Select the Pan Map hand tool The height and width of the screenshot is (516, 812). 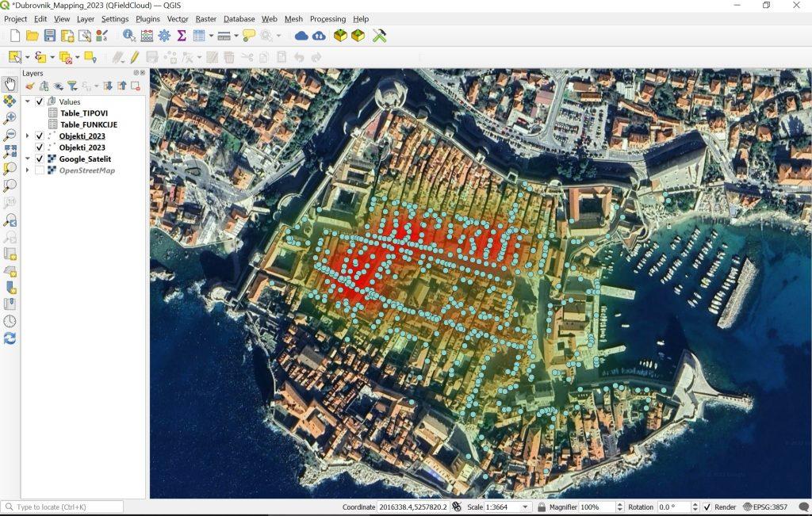point(10,85)
